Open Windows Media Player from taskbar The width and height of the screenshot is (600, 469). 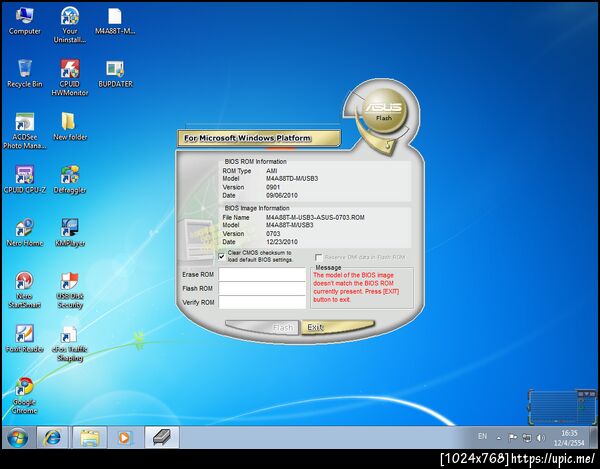point(125,438)
